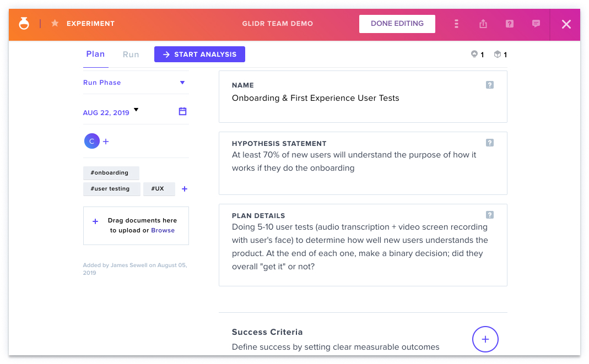This screenshot has width=589, height=364.
Task: Open help icon for Hypothesis Statement
Action: tap(489, 143)
